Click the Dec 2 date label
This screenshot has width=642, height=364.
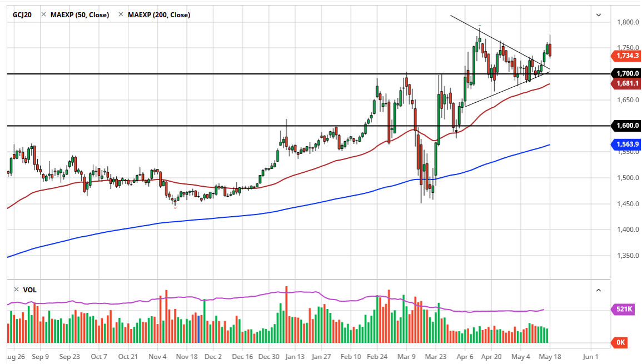[x=213, y=357]
